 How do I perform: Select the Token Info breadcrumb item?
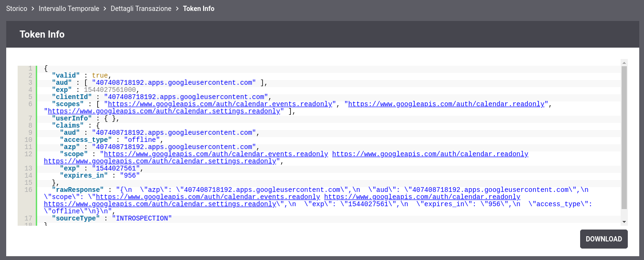coord(199,9)
